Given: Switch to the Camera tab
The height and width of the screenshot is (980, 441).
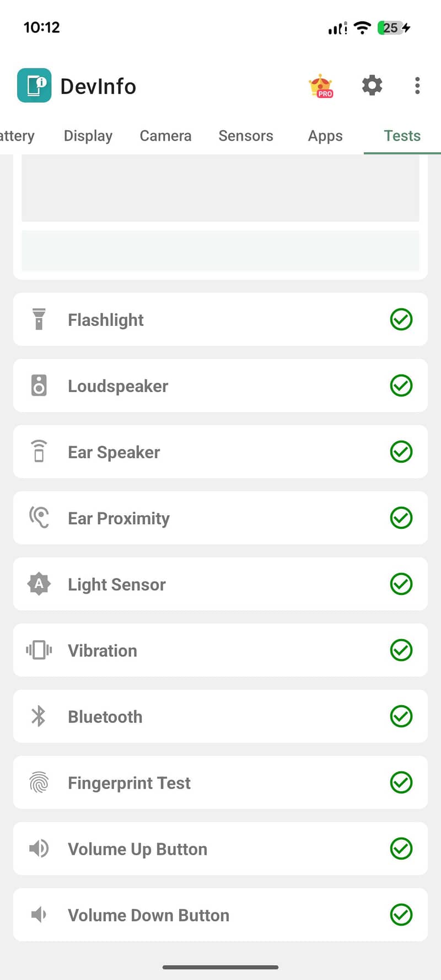Looking at the screenshot, I should pos(165,136).
